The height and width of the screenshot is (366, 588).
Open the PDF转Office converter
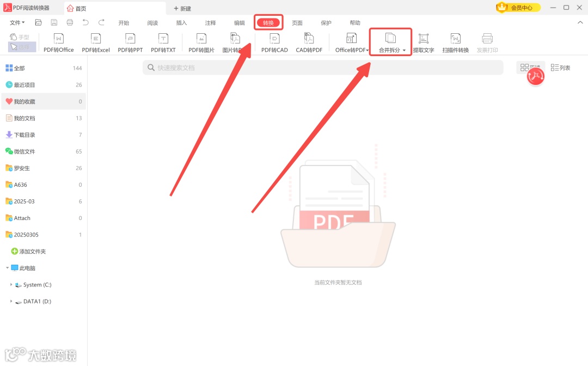pos(58,42)
